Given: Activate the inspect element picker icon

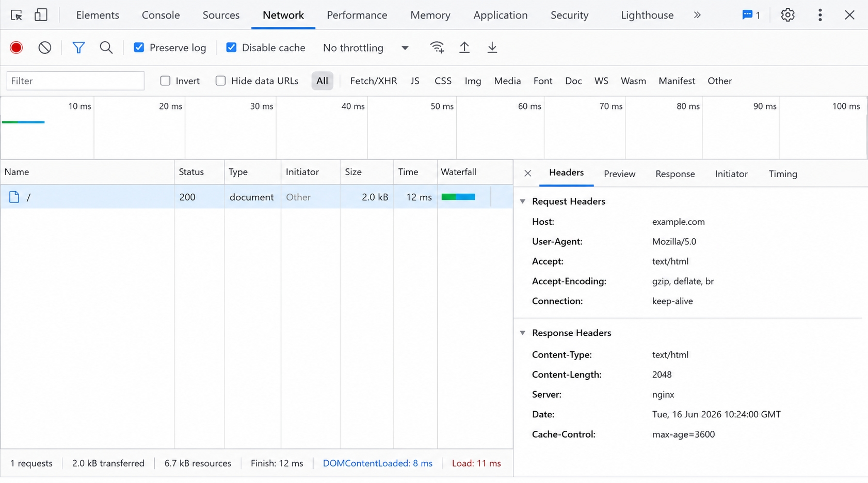Looking at the screenshot, I should pos(17,15).
